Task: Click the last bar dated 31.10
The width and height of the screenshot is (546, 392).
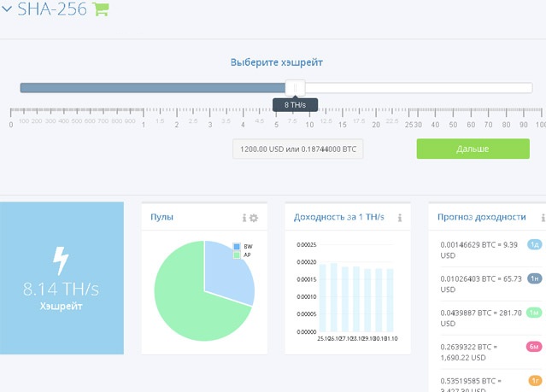Action: [x=390, y=301]
